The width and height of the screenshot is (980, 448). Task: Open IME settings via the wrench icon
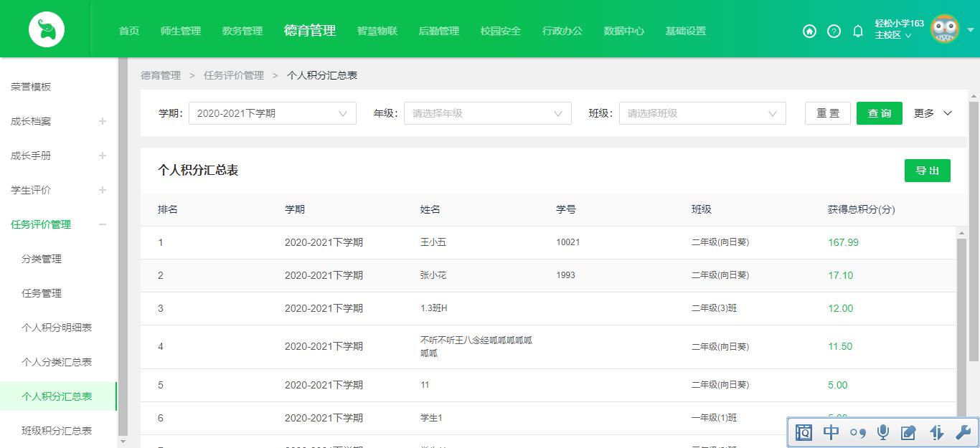pyautogui.click(x=962, y=432)
